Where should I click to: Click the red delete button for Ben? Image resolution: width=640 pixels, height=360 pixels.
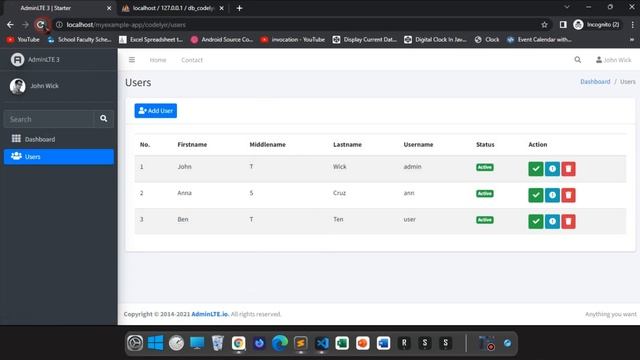coord(568,222)
